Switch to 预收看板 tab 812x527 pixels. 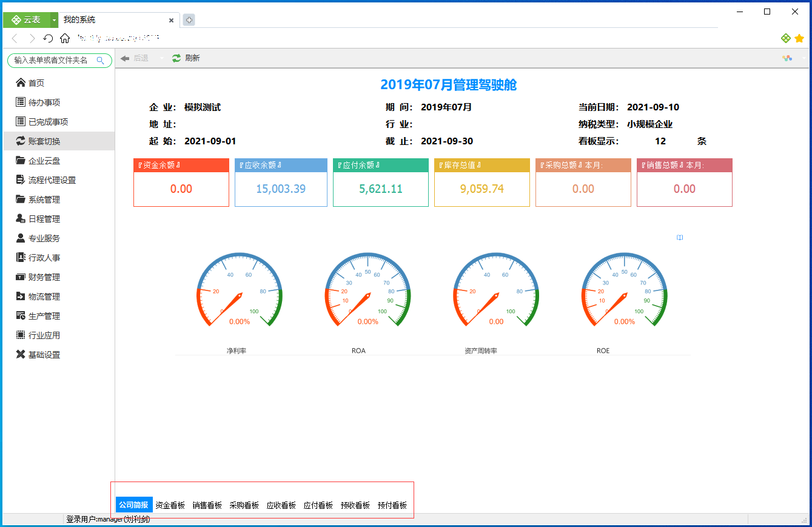click(355, 505)
